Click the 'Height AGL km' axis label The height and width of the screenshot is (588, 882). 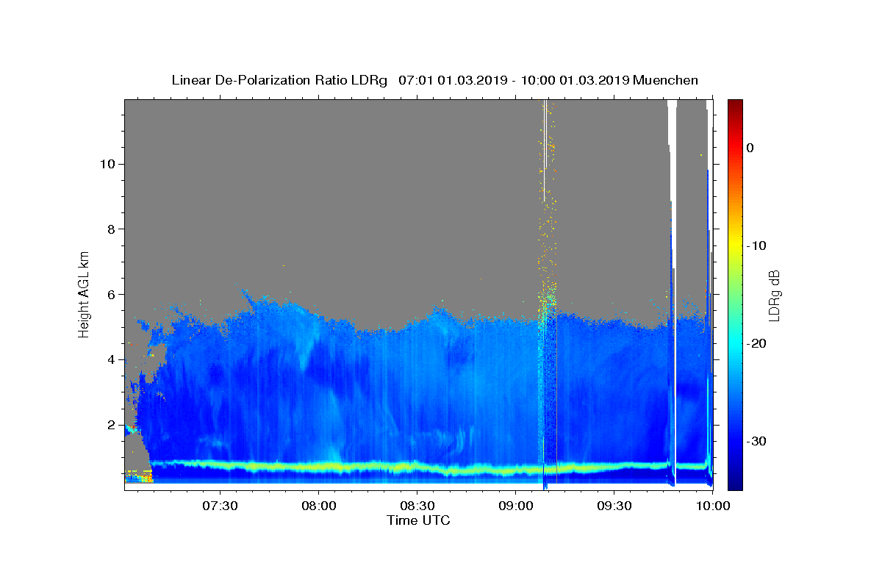85,293
